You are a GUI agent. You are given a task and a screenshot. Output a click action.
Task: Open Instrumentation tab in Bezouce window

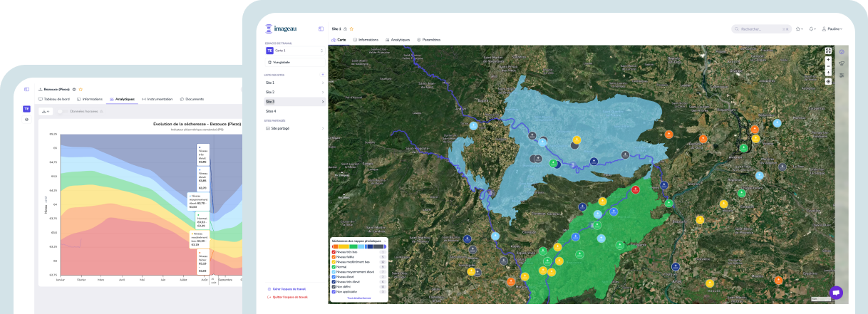[x=157, y=99]
